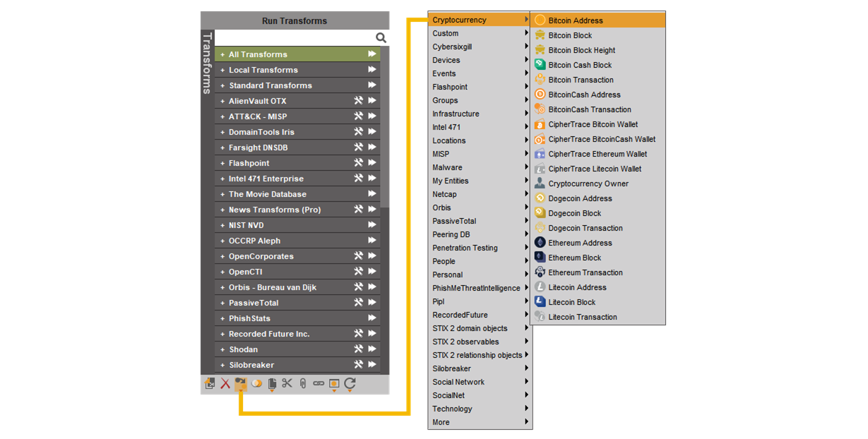Click the red X delete icon
Viewport: 868px width, 439px height.
pyautogui.click(x=225, y=383)
